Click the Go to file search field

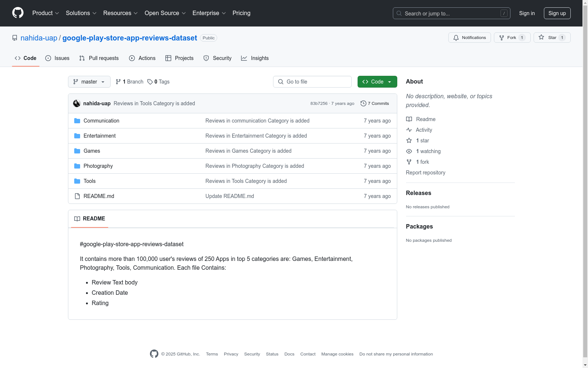click(312, 82)
